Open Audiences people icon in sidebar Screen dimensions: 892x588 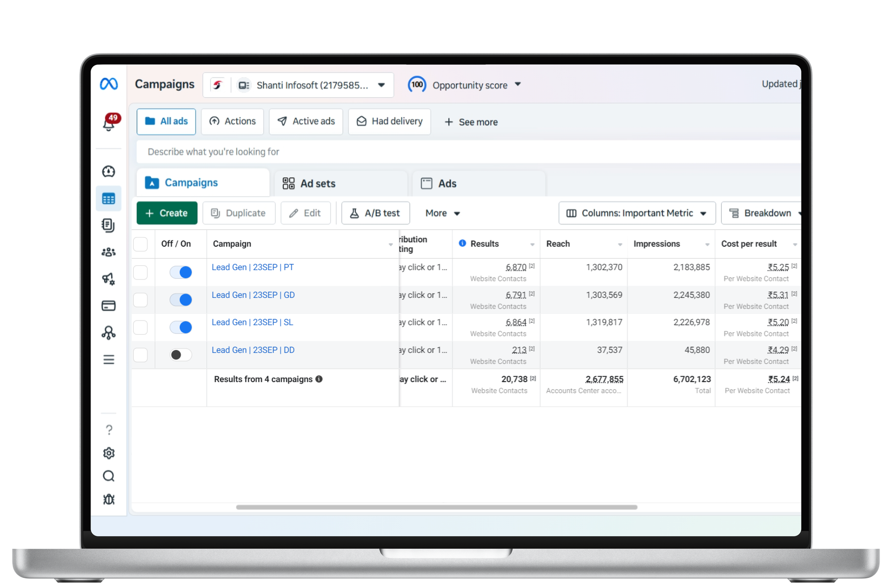point(109,252)
